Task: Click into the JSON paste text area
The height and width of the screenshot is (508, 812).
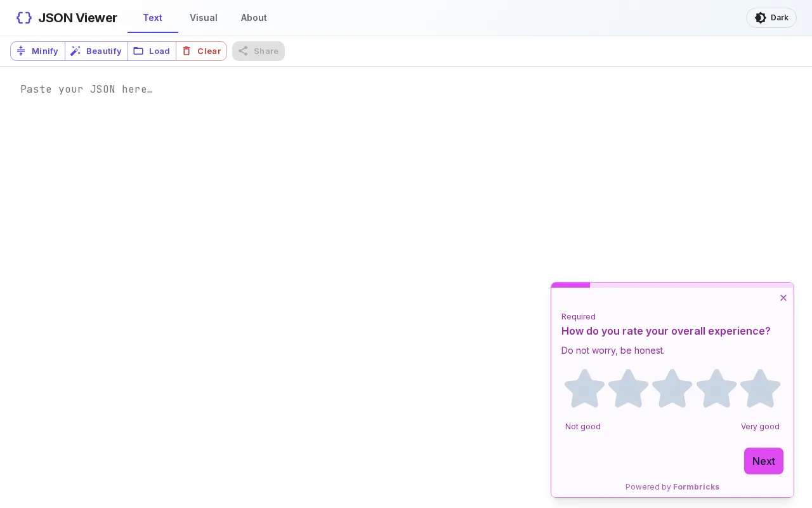Action: pyautogui.click(x=406, y=286)
